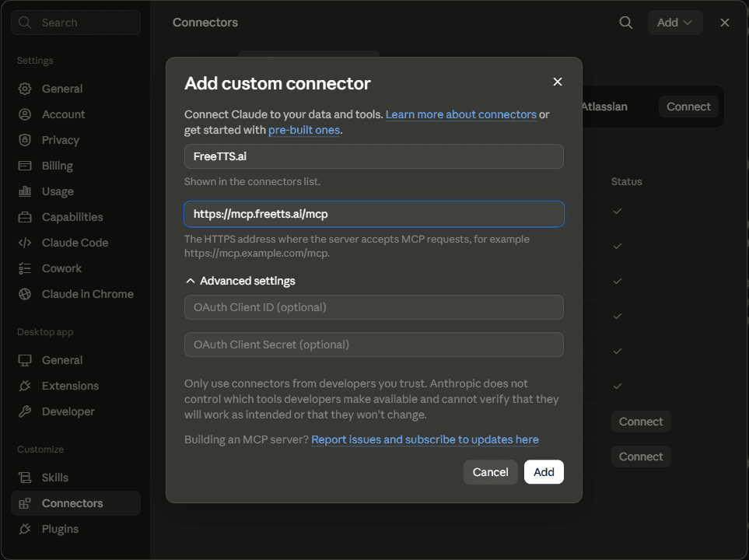Viewport: 749px width, 560px height.
Task: Open the Account settings page
Action: [75, 114]
